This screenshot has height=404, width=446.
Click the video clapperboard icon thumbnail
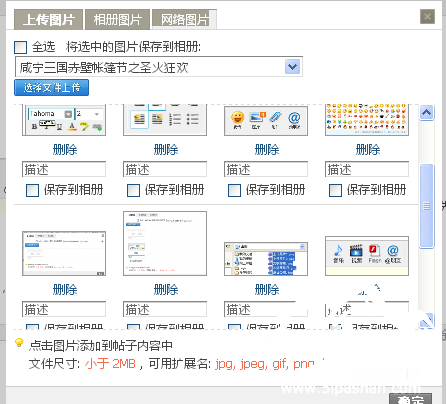[356, 250]
